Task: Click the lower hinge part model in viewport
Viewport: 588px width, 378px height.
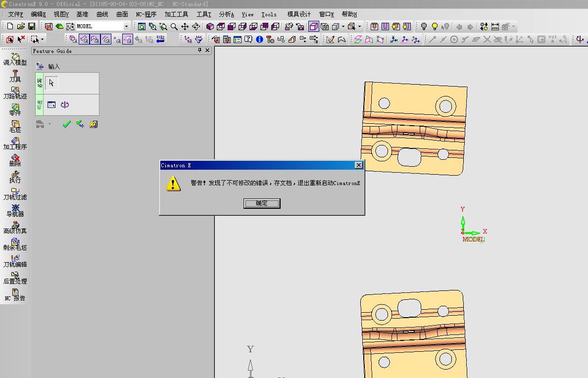Action: tap(413, 334)
